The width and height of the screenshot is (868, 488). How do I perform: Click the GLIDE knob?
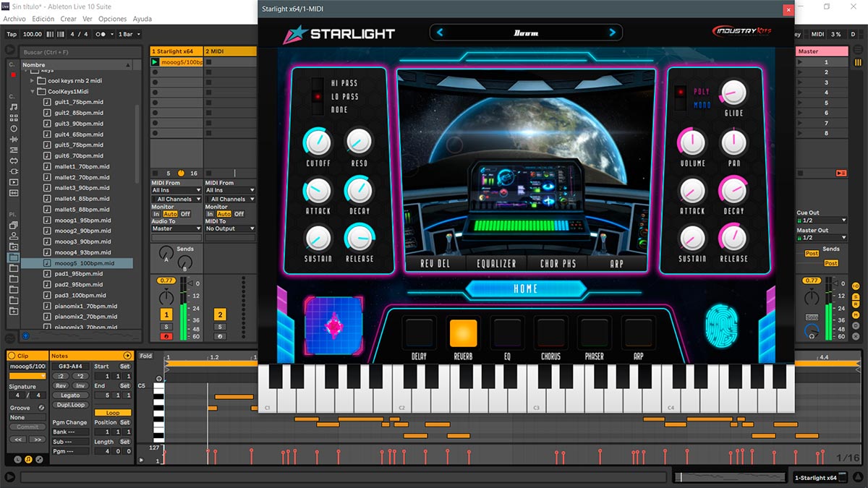[x=733, y=93]
